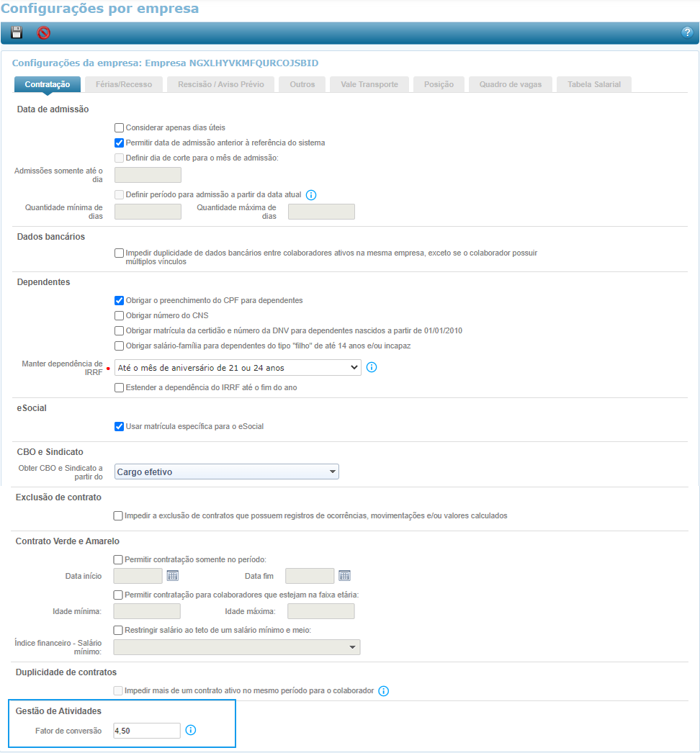700x753 pixels.
Task: Click info icon next to IRRF dependency dropdown
Action: [372, 367]
